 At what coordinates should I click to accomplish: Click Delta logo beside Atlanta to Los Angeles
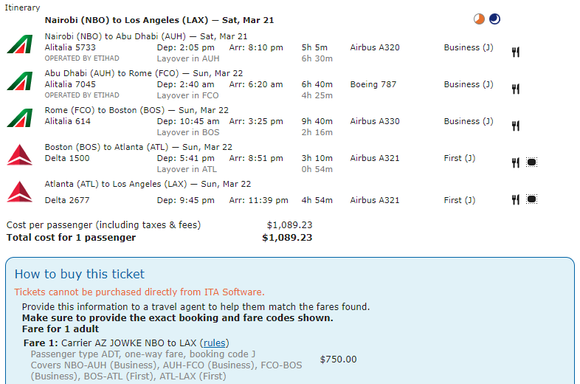pos(20,192)
